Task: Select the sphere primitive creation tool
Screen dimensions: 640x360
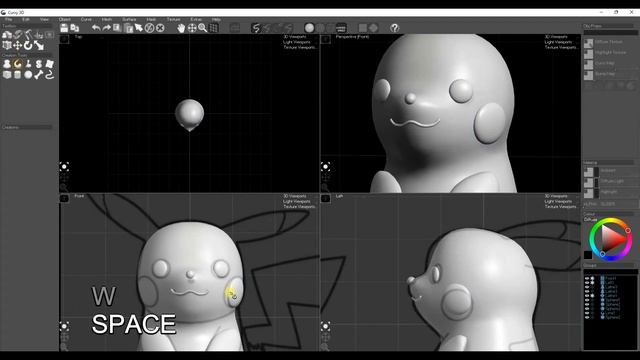Action: (28, 75)
